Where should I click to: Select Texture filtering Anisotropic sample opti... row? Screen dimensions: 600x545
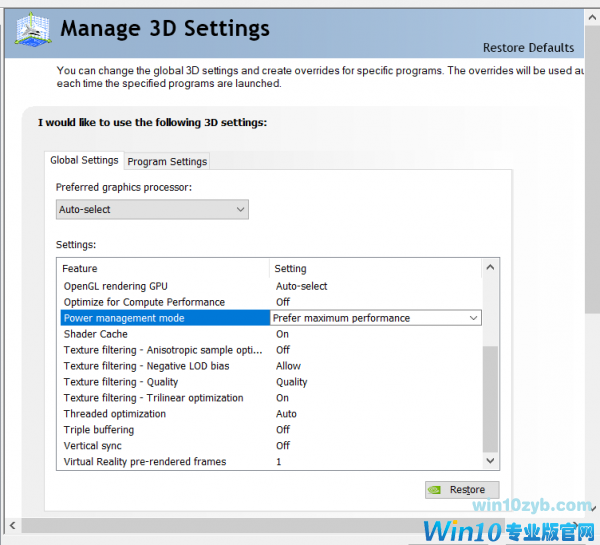(272, 350)
